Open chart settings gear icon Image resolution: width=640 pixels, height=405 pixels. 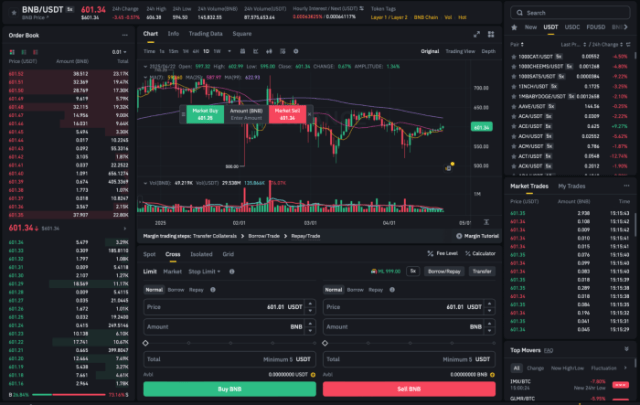coord(296,51)
